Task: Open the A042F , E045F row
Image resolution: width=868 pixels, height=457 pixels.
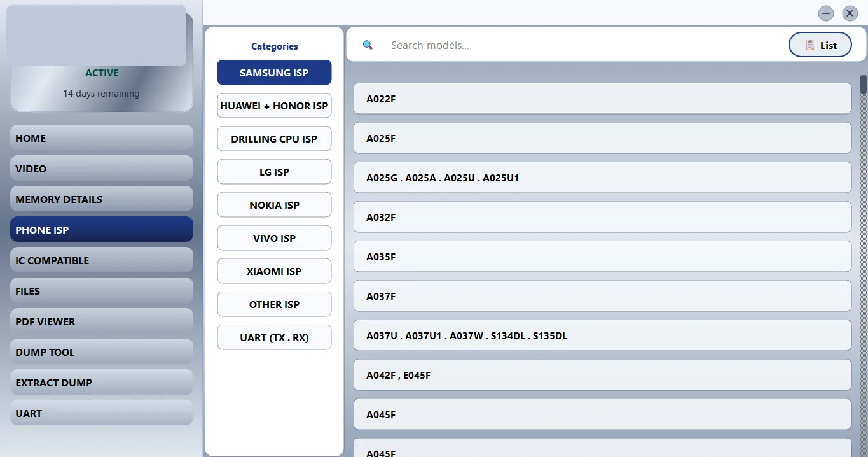Action: 602,375
